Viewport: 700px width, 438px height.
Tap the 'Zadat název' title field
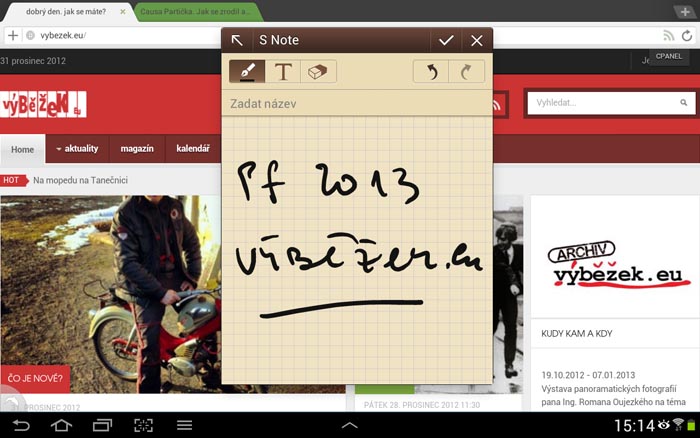[356, 104]
